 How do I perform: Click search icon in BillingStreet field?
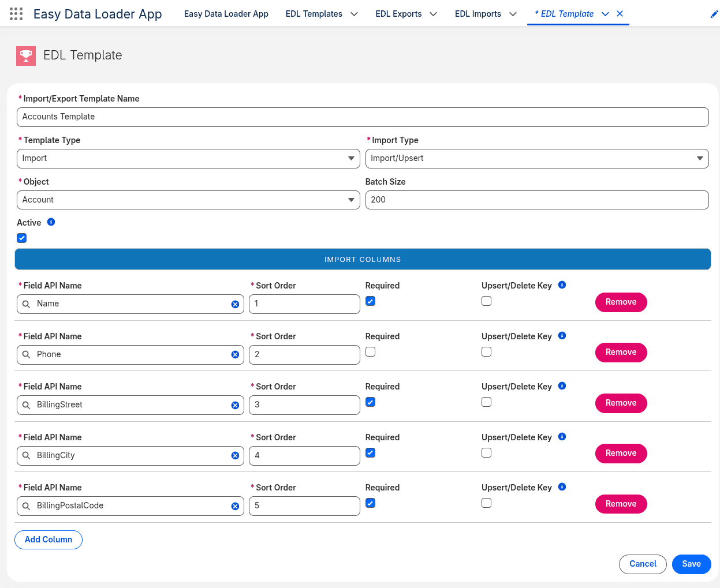click(26, 405)
